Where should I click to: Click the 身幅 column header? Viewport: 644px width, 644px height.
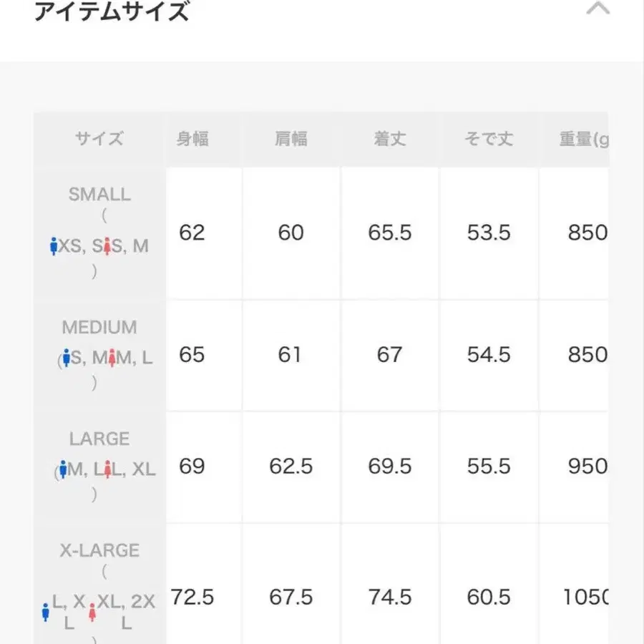(192, 139)
